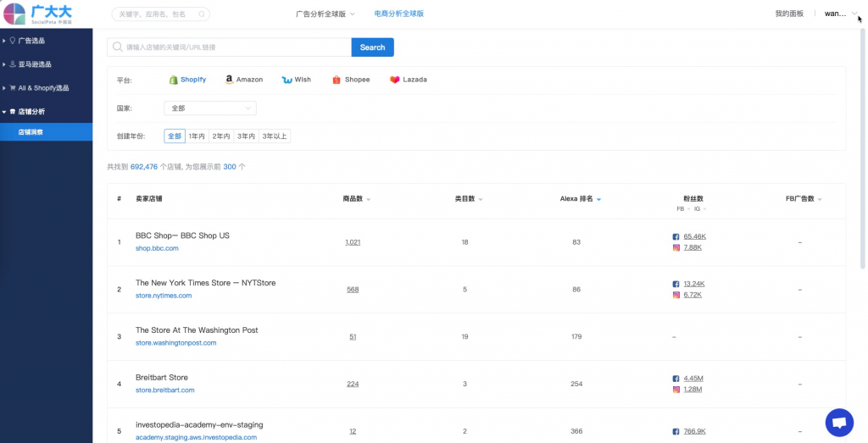
Task: Sort by 类目数 column arrow
Action: point(481,200)
